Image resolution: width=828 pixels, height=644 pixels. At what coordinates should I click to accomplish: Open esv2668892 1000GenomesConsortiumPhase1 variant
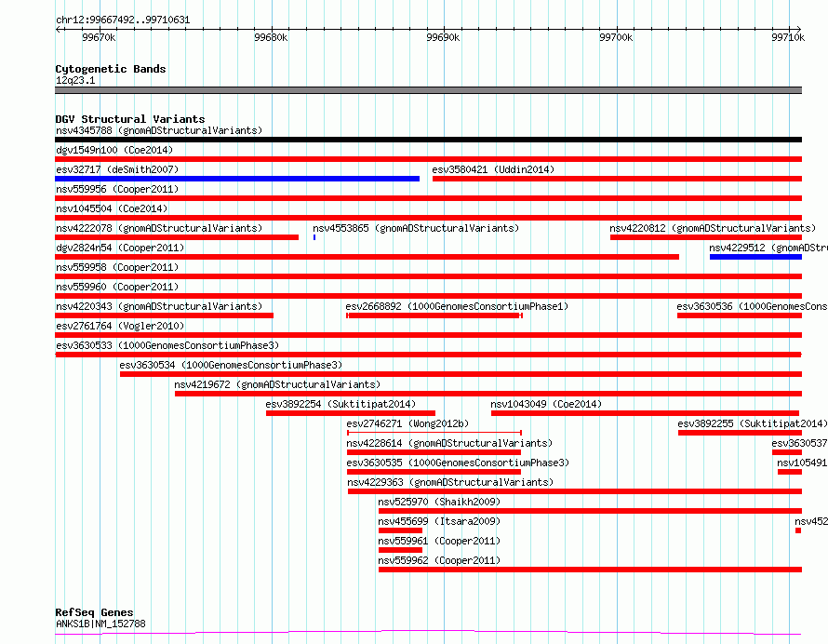click(x=457, y=306)
